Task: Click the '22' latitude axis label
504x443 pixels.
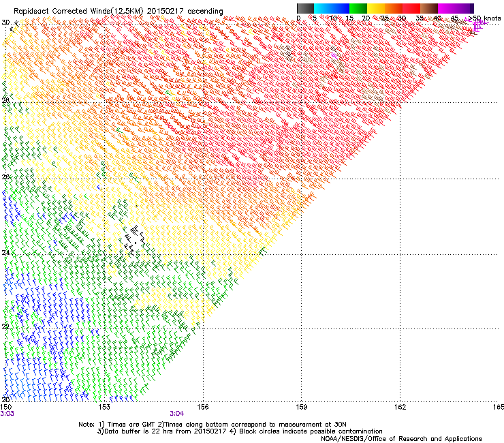Action: [x=5, y=326]
